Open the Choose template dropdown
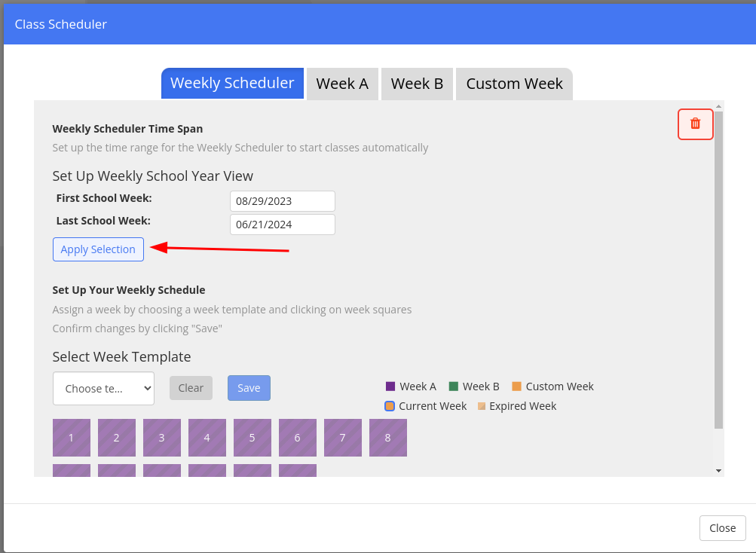Image resolution: width=756 pixels, height=553 pixels. (x=104, y=389)
